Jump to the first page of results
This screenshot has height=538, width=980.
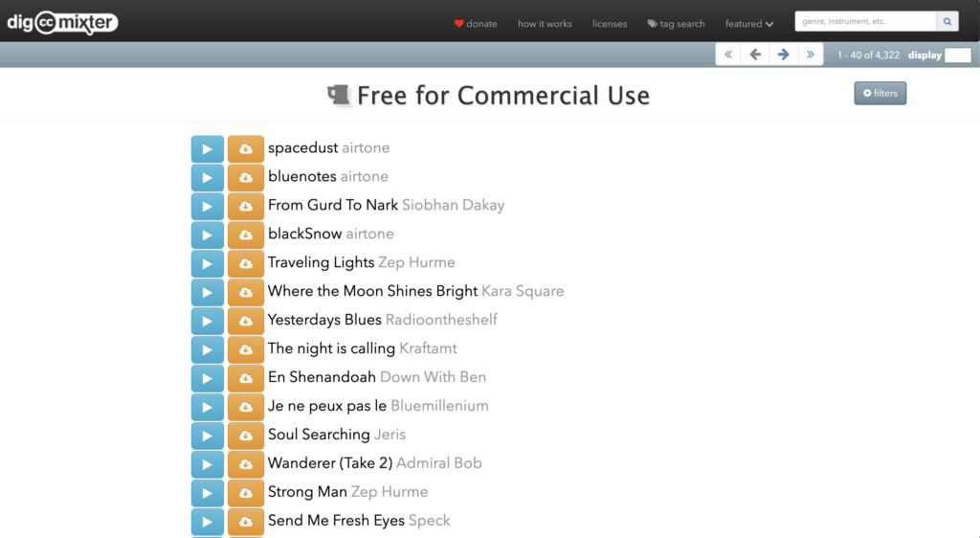click(728, 55)
